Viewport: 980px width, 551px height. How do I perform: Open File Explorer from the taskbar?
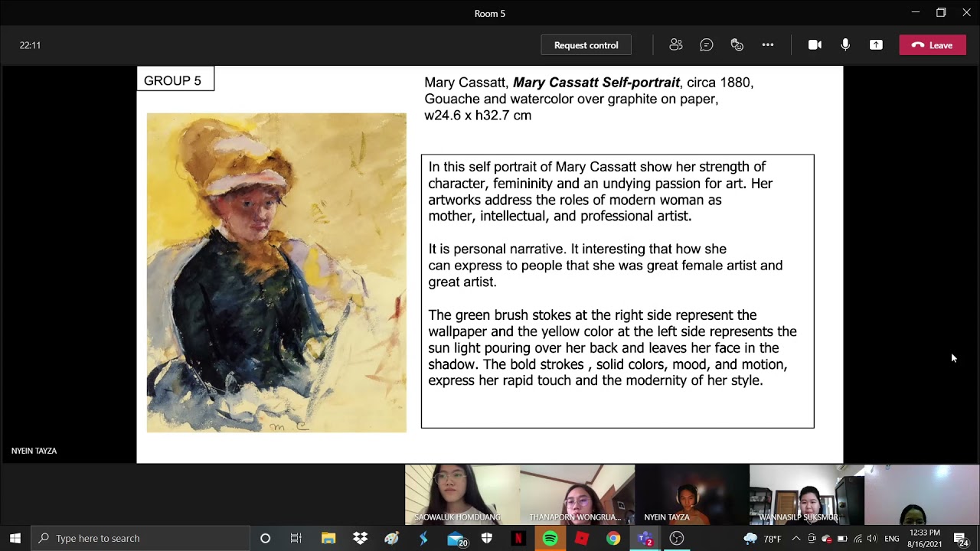click(328, 538)
